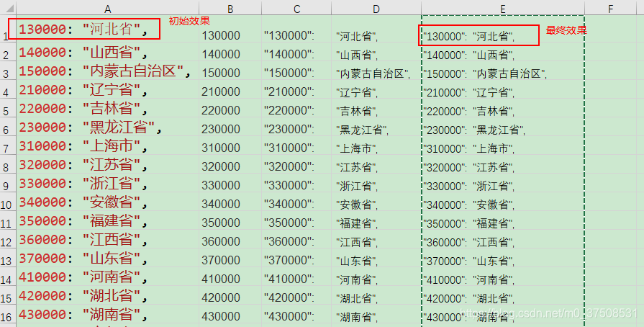Click cell E3 with "150000": "内蒙古自治区",
This screenshot has height=327, width=644.
tap(503, 71)
